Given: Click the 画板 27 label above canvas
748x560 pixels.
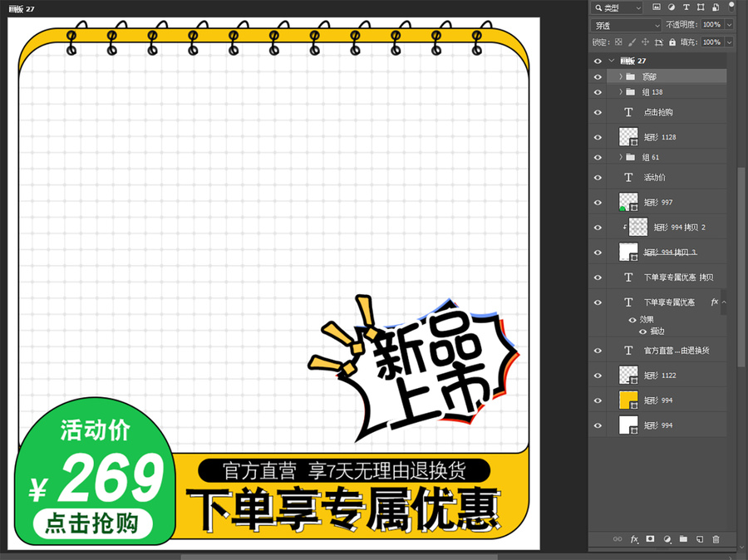Looking at the screenshot, I should (x=22, y=8).
